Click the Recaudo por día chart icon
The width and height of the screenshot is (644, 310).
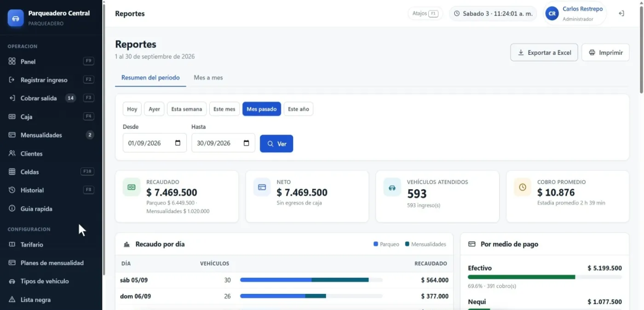(126, 244)
